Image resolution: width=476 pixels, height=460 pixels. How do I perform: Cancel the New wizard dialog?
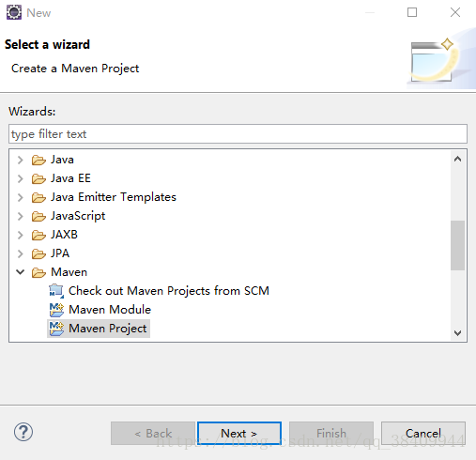(423, 434)
